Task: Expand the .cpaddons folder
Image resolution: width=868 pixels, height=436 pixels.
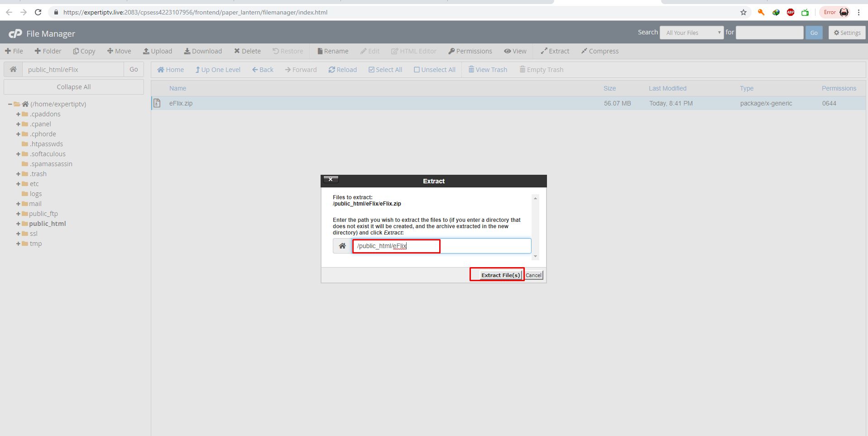Action: tap(19, 114)
